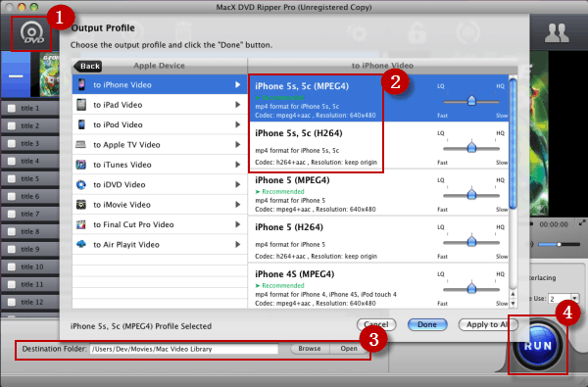Viewport: 588px width, 387px height.
Task: Select the iDVD disc icon
Action: pyautogui.click(x=81, y=184)
